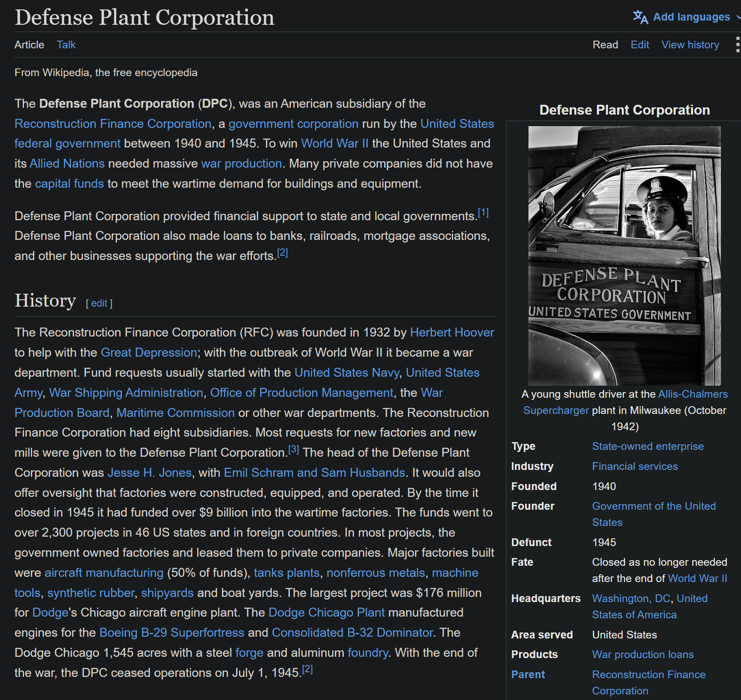
Task: Open the Talk tab
Action: [x=66, y=45]
